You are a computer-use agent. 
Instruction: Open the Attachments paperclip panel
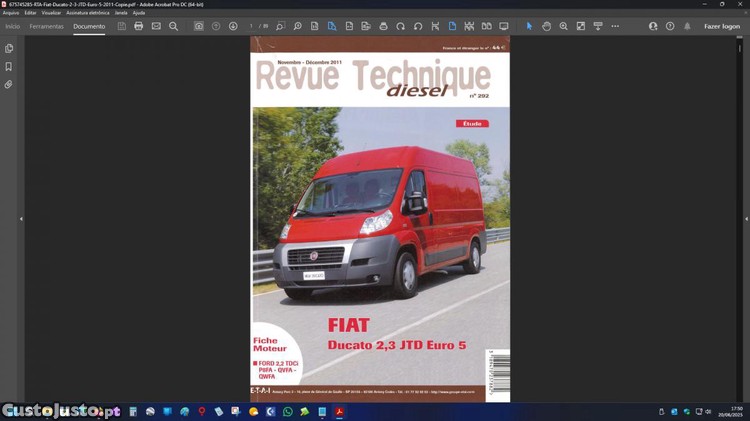click(9, 85)
